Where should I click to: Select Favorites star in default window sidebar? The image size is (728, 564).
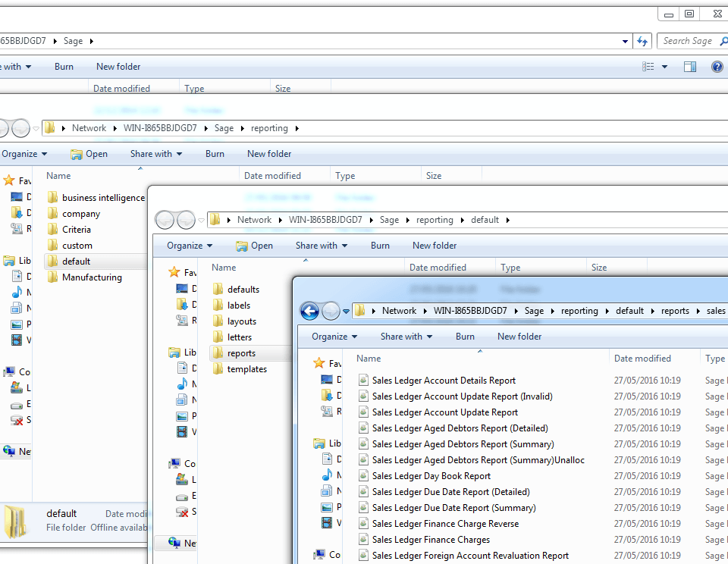pos(174,272)
